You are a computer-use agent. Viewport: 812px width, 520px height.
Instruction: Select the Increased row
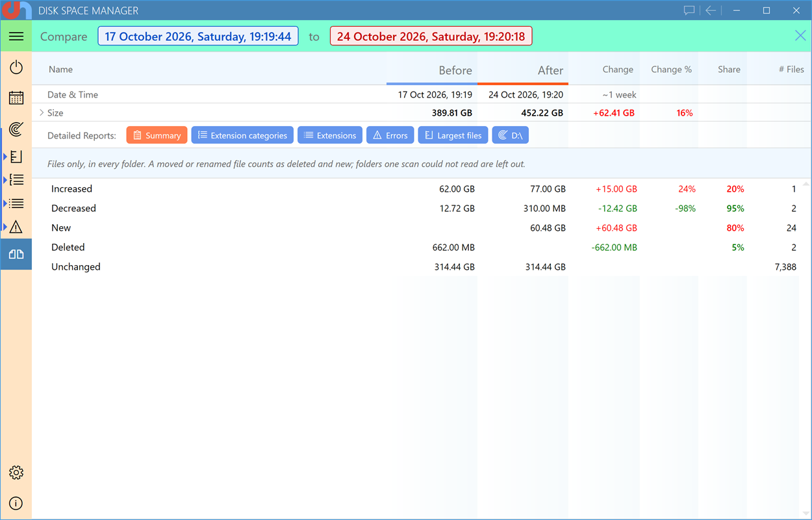(x=416, y=189)
